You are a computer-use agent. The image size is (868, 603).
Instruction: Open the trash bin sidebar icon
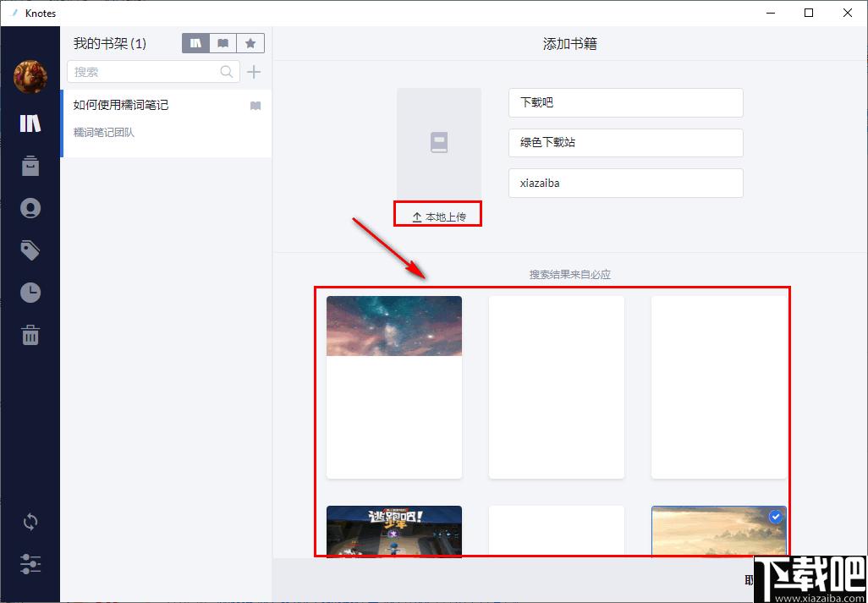(30, 335)
